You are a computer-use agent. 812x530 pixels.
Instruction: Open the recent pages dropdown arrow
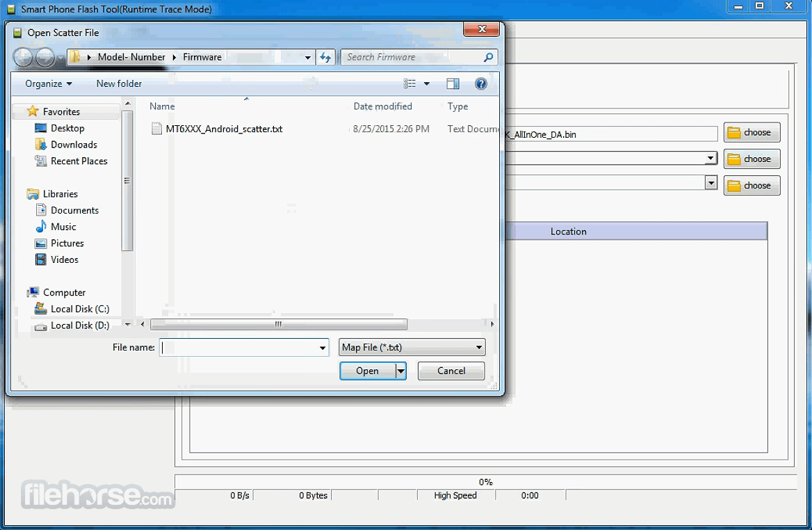pyautogui.click(x=60, y=57)
